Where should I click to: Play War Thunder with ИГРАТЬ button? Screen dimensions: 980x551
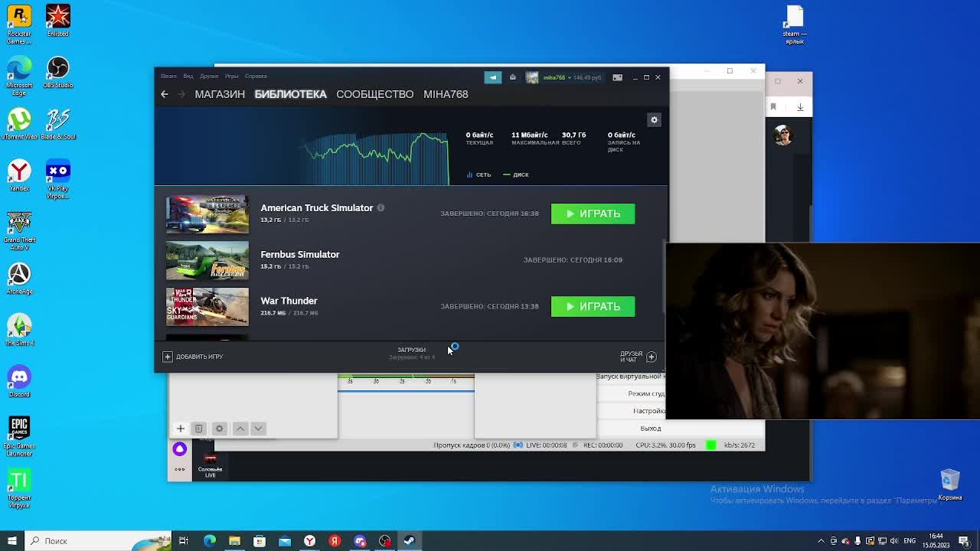[x=593, y=306]
